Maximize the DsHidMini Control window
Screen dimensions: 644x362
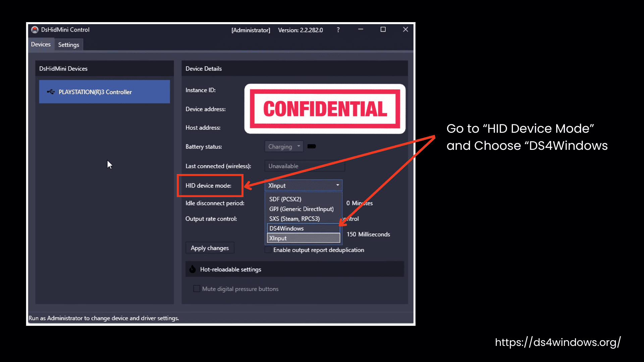[x=383, y=29]
